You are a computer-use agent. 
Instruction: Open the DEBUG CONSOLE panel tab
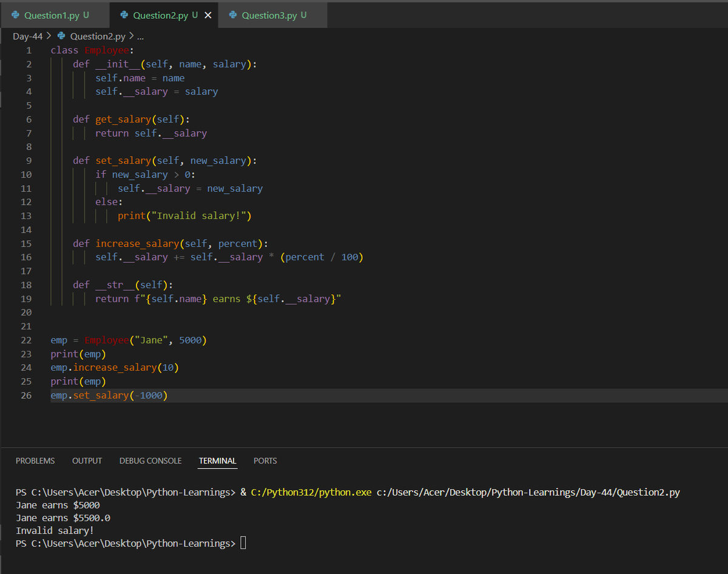tap(150, 461)
